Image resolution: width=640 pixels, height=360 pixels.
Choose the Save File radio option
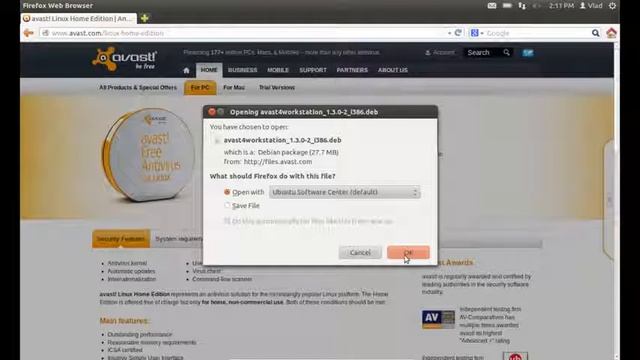227,205
